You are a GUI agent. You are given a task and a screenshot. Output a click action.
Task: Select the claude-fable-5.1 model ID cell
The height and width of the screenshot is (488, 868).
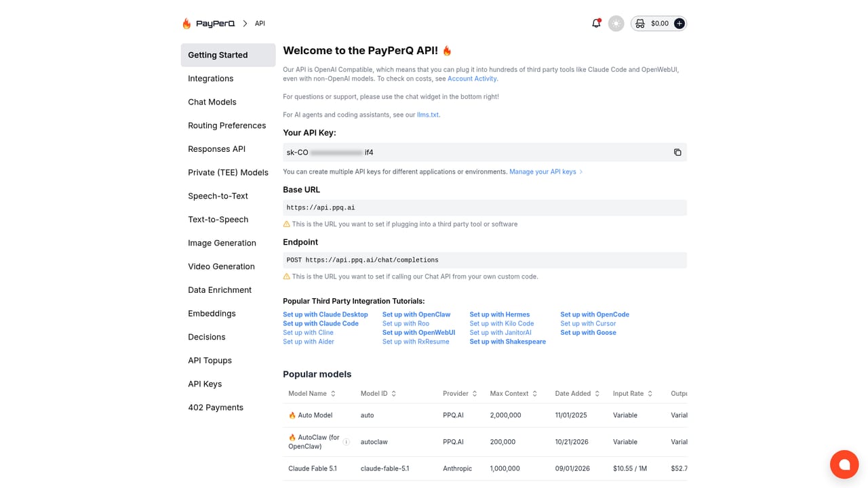(x=384, y=468)
